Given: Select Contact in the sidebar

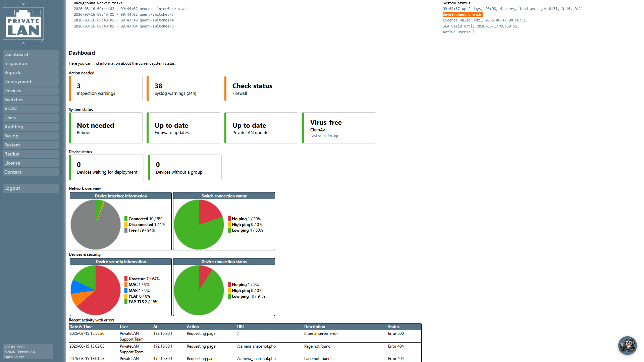Looking at the screenshot, I should [31, 172].
